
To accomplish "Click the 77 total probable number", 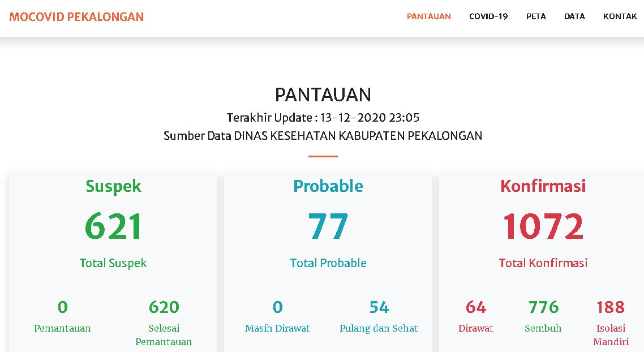I will (x=328, y=226).
